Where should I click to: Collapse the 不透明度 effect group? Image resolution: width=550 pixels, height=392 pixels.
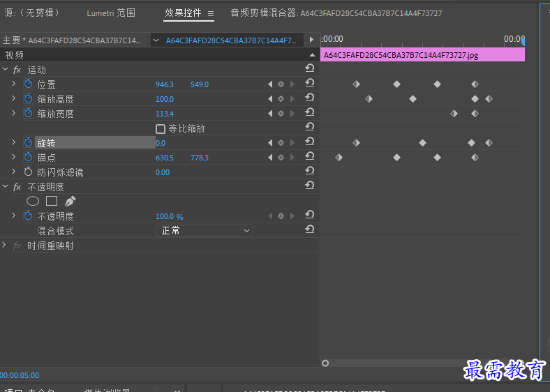(6, 186)
